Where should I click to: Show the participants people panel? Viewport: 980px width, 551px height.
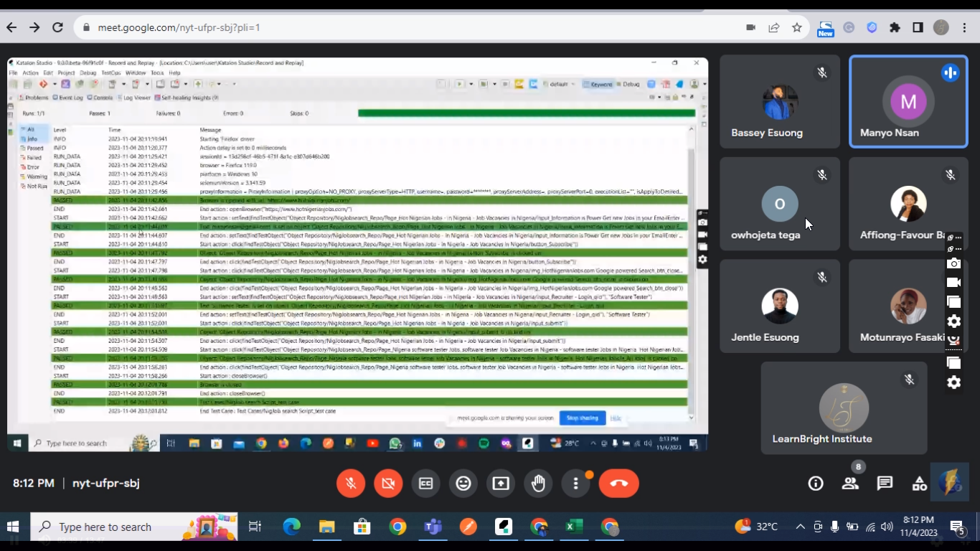[850, 484]
